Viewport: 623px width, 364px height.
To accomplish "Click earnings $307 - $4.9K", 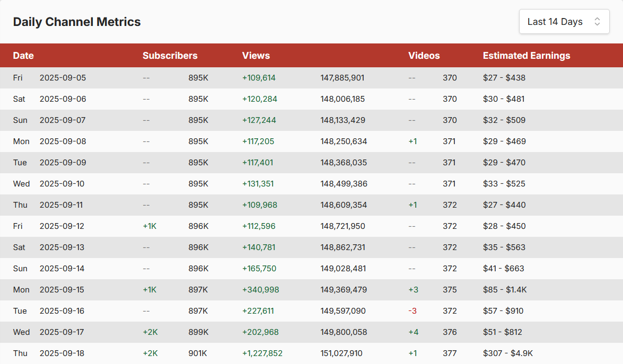I will (x=508, y=353).
